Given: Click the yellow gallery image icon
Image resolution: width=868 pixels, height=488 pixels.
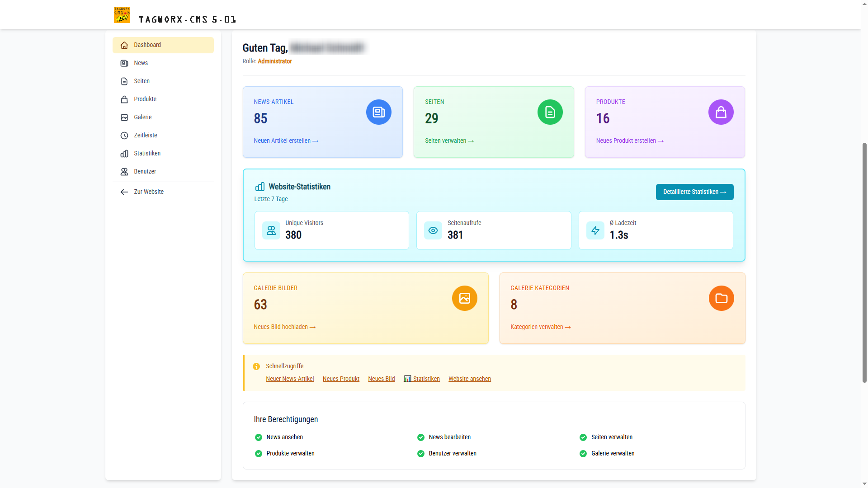Looking at the screenshot, I should coord(464,298).
